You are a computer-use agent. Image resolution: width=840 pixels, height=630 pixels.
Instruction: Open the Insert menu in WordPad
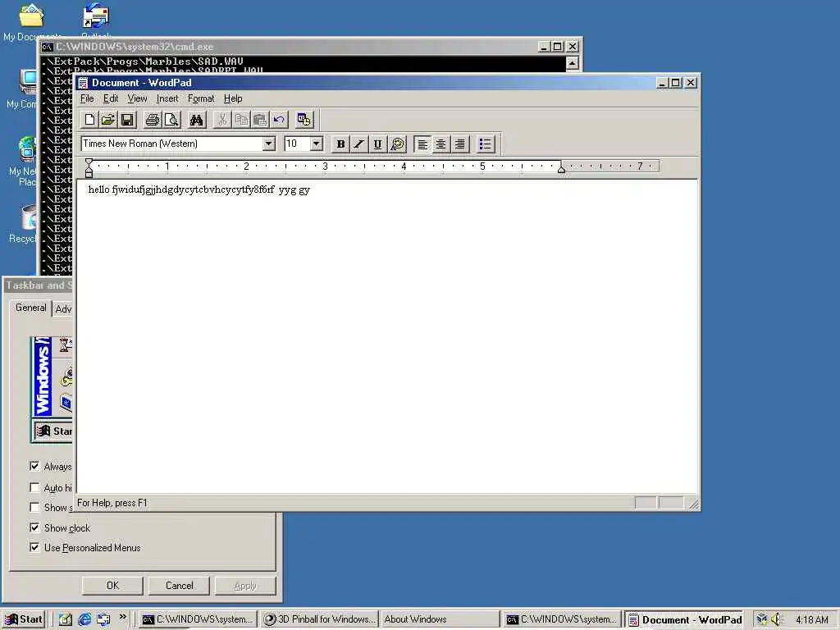[167, 98]
